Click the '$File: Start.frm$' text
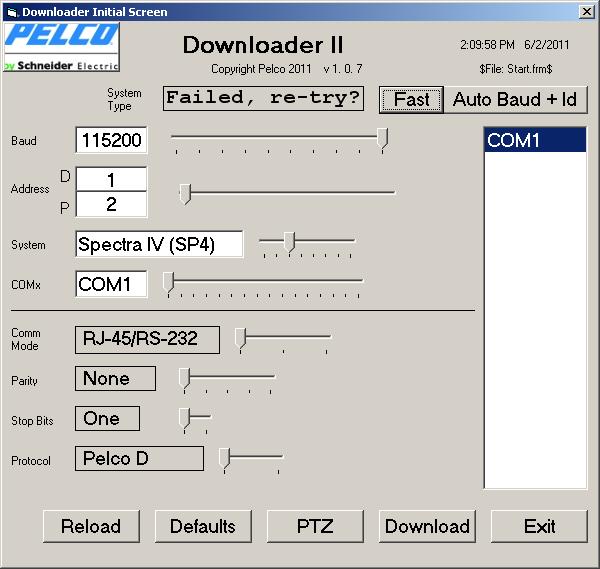Screen dimensions: 600x569 [516, 69]
